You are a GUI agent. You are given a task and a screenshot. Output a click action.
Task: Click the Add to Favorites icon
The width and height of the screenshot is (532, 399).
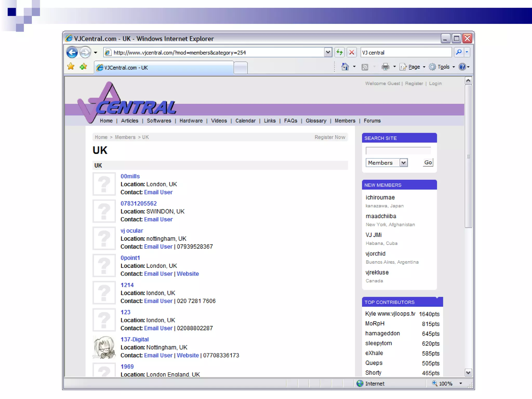tap(83, 67)
